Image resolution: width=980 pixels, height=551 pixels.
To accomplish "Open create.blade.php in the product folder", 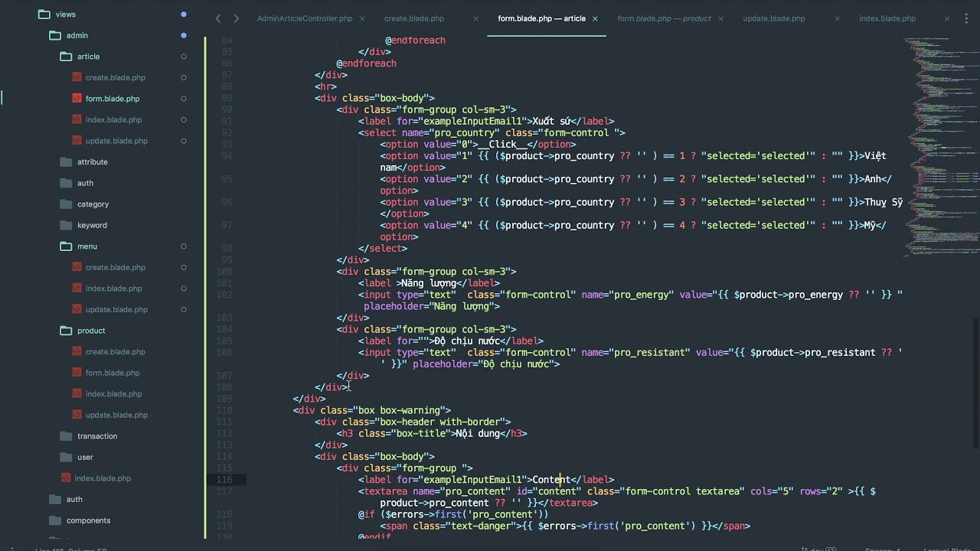I will 116,352.
